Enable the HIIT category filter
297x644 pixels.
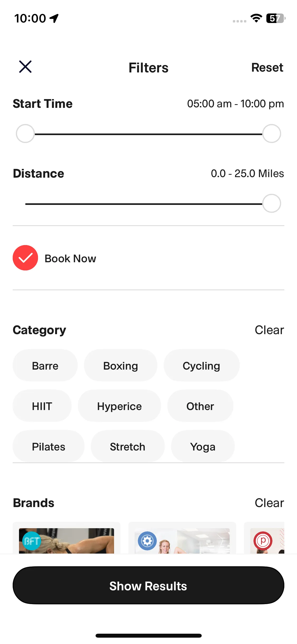tap(42, 406)
